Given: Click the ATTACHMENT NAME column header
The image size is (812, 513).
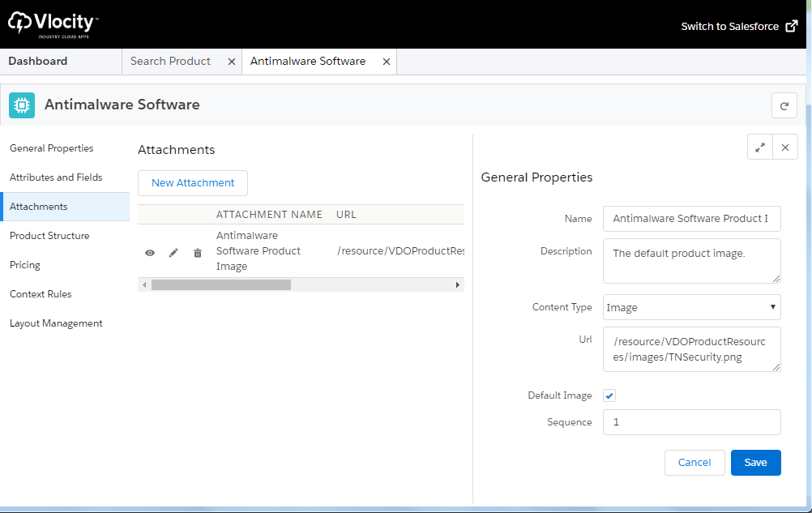Looking at the screenshot, I should tap(269, 214).
